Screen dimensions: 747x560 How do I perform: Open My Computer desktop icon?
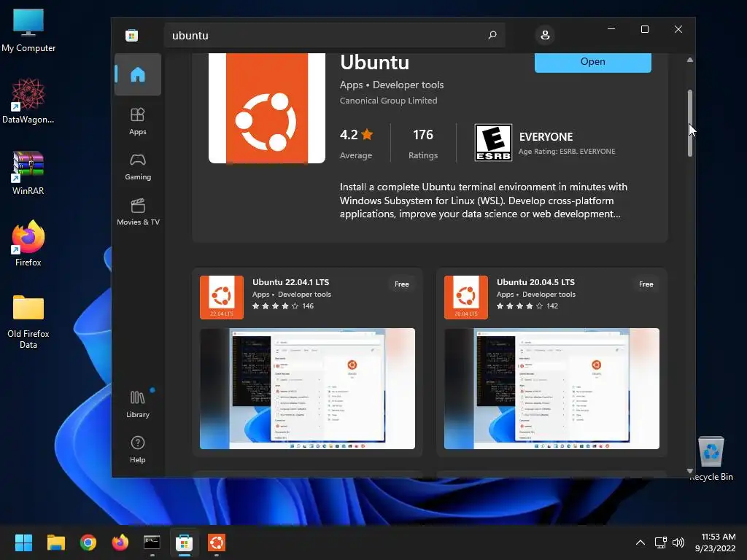click(x=28, y=30)
